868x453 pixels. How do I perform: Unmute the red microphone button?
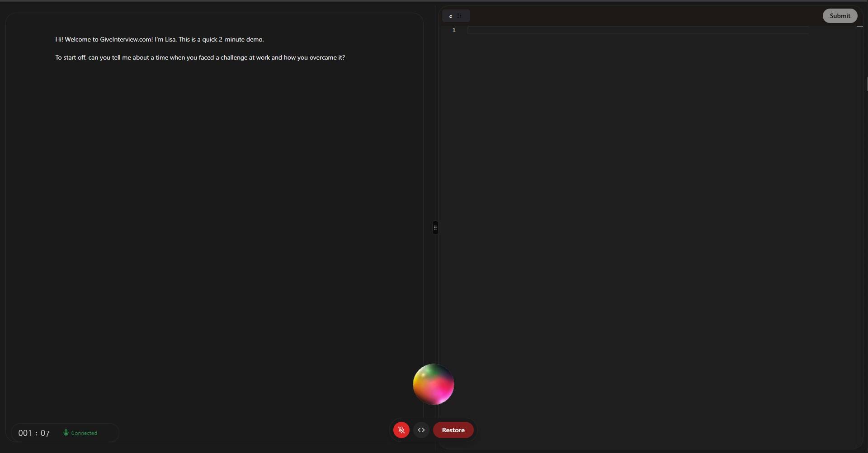pyautogui.click(x=401, y=430)
